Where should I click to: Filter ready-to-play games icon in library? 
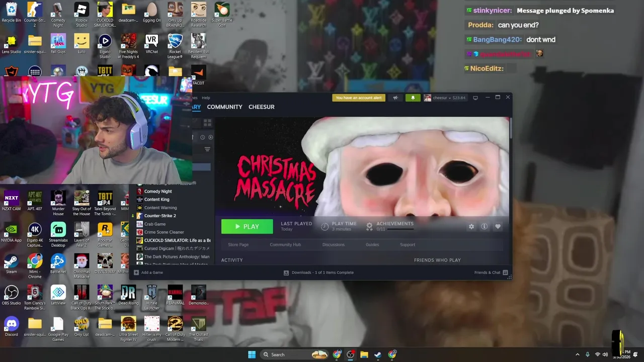[x=210, y=137]
